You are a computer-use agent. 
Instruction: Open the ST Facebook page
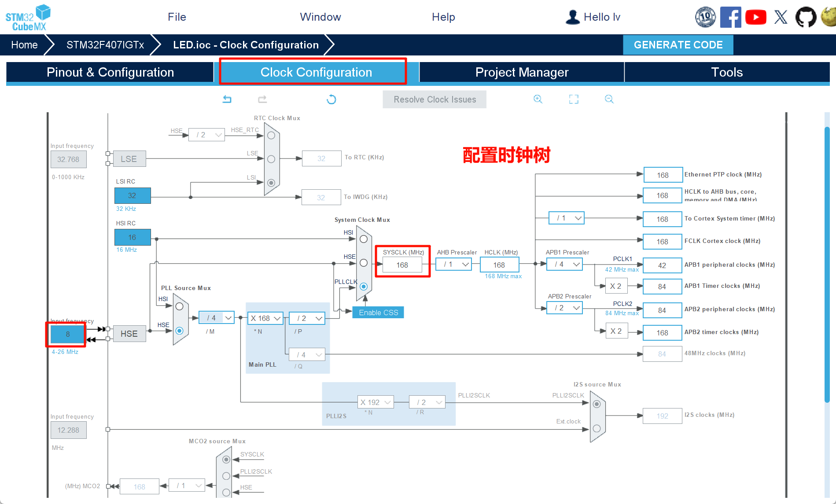pos(731,17)
